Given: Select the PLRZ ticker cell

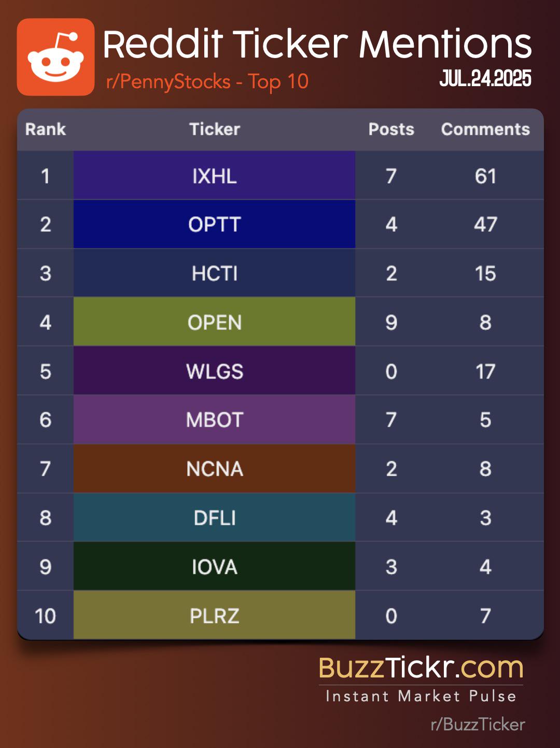Looking at the screenshot, I should coord(214,615).
